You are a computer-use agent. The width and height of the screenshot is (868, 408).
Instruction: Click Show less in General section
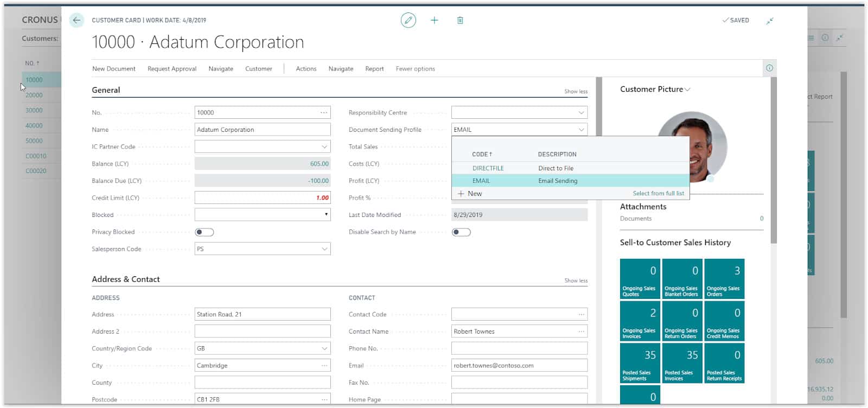pyautogui.click(x=576, y=92)
